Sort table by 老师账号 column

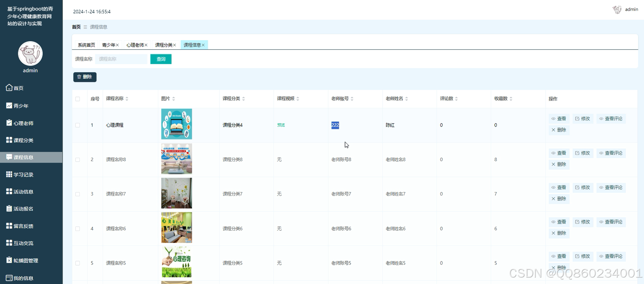[x=352, y=99]
